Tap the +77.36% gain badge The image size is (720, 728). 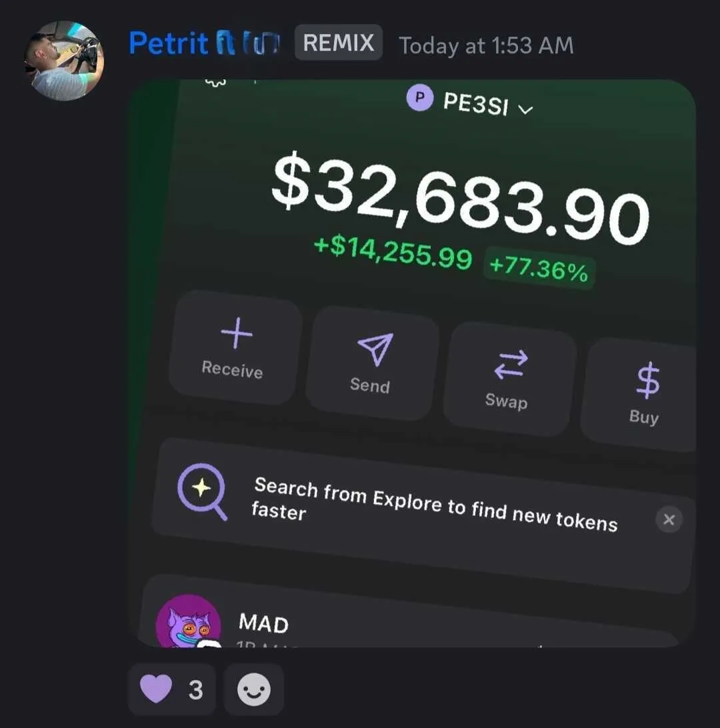pyautogui.click(x=539, y=269)
